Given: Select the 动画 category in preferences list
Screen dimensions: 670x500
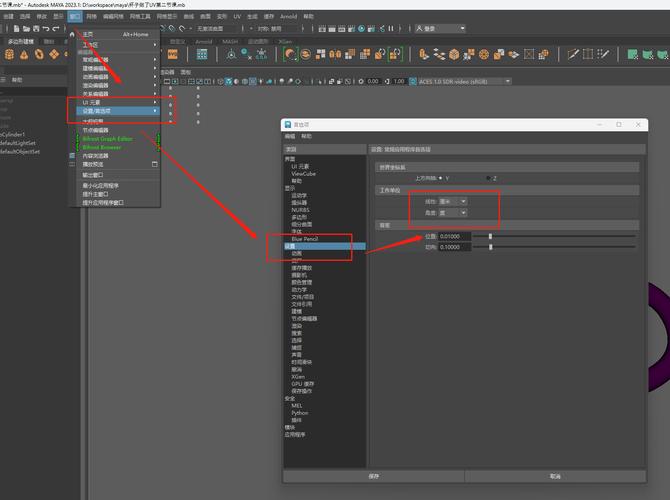Looking at the screenshot, I should tap(297, 254).
